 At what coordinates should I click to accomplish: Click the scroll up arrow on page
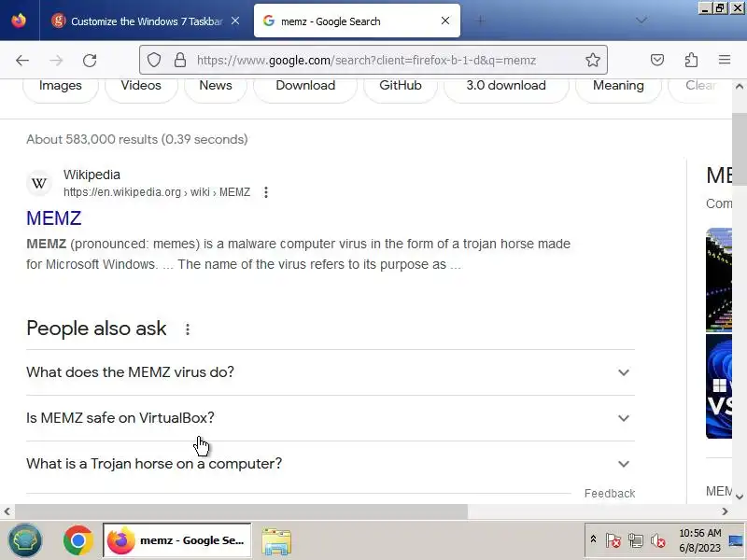pos(740,87)
